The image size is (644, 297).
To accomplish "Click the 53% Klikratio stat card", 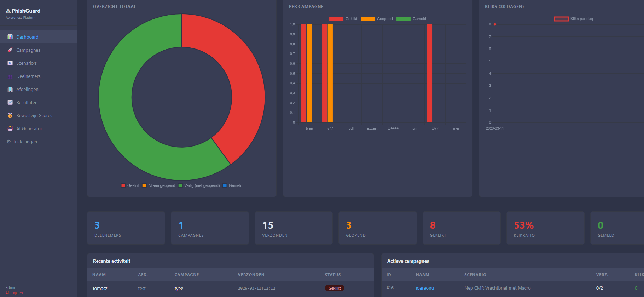I will [545, 228].
